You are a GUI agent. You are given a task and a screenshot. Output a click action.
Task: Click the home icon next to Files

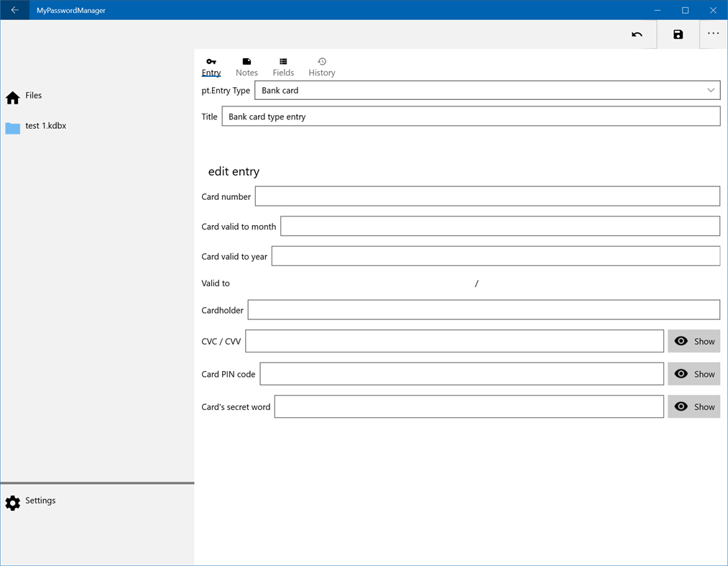point(11,95)
